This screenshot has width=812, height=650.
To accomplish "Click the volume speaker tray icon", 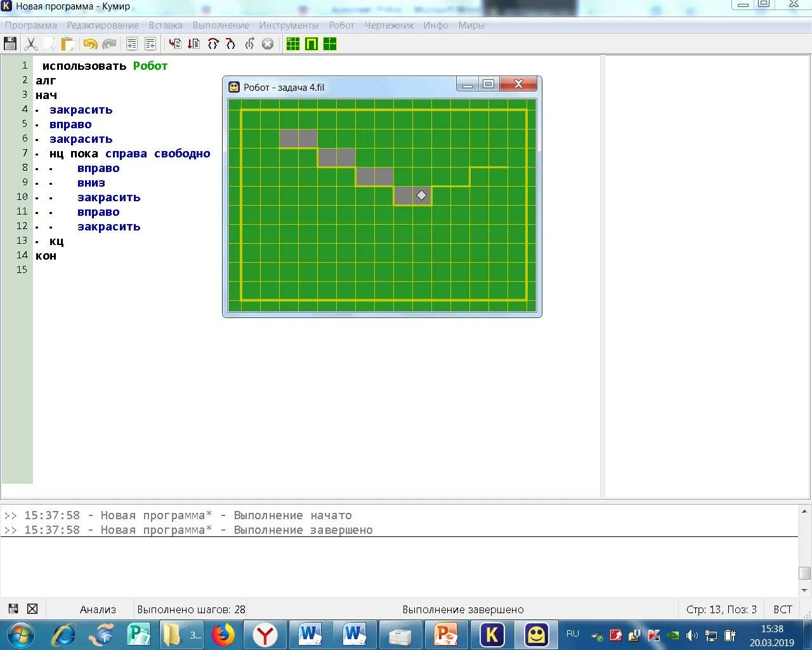I will pos(692,635).
